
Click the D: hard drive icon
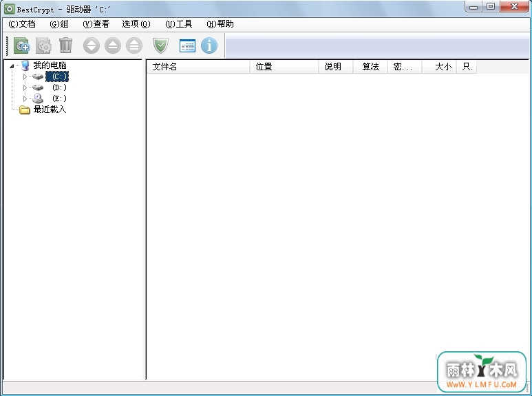[x=38, y=87]
